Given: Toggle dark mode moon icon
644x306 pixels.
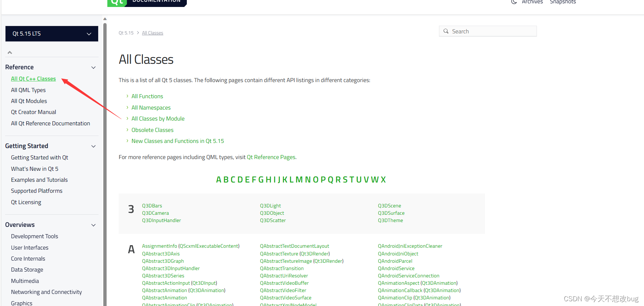Looking at the screenshot, I should [514, 2].
